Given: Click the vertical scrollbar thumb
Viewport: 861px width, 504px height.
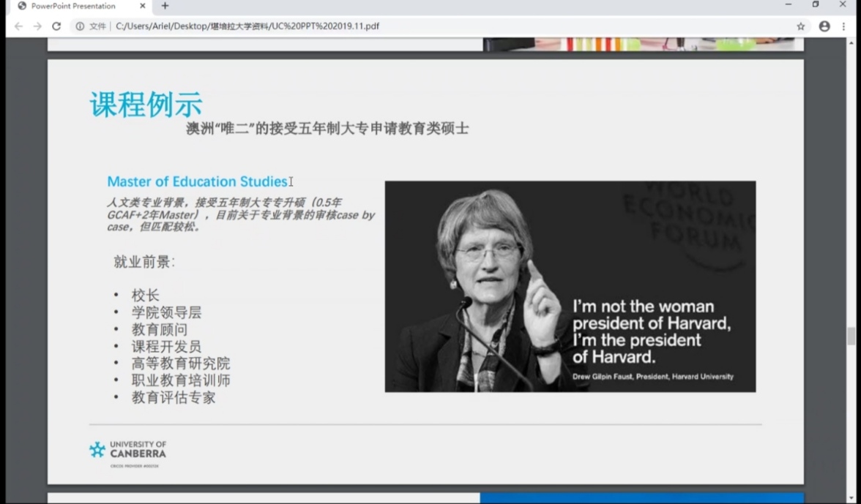Looking at the screenshot, I should 851,336.
